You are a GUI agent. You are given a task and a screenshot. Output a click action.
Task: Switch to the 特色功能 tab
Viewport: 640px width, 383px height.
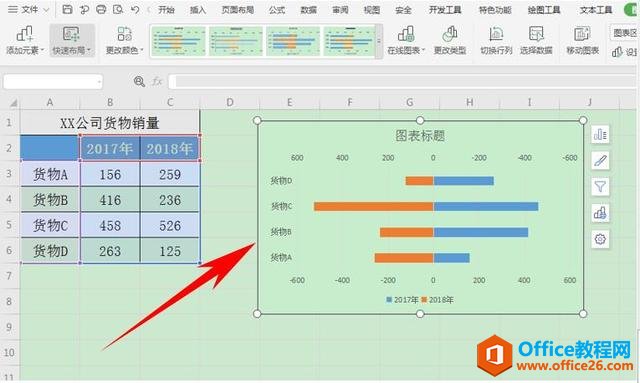[x=495, y=10]
